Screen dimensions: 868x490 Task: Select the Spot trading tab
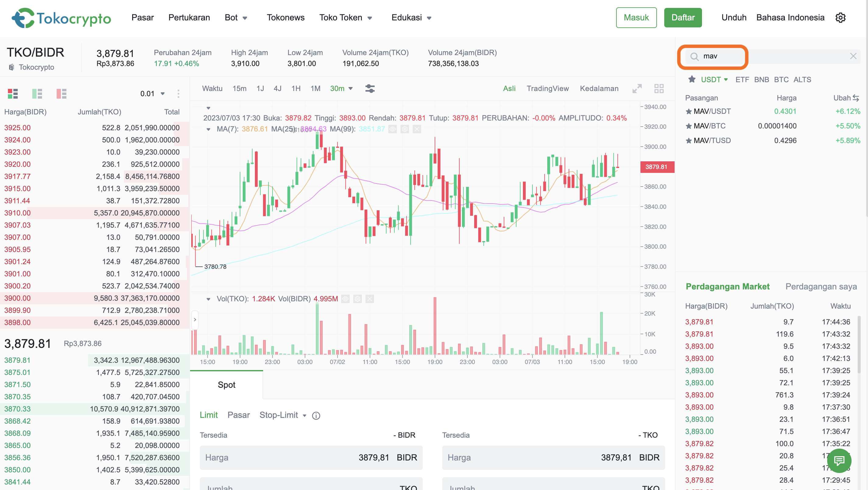pyautogui.click(x=226, y=385)
